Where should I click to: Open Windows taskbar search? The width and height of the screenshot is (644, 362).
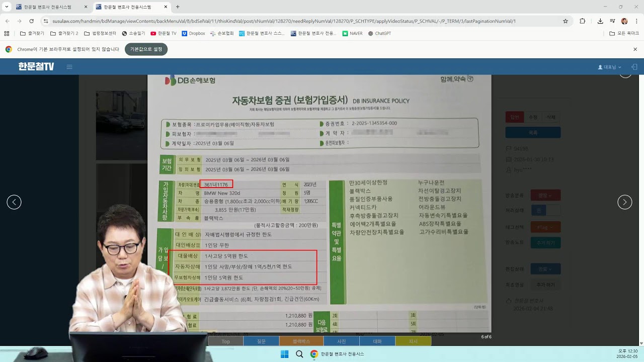pyautogui.click(x=299, y=354)
